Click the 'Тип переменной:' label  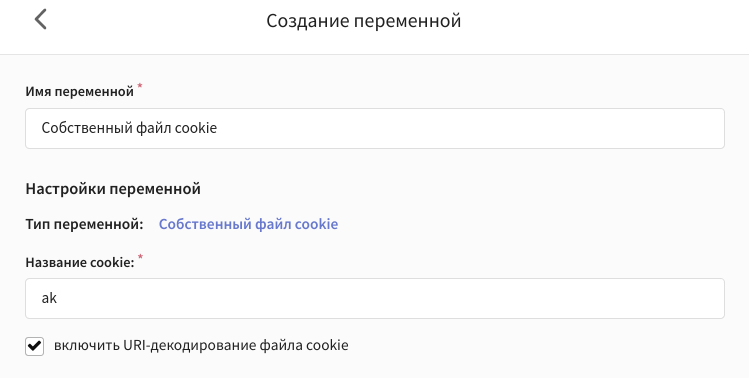pos(85,224)
